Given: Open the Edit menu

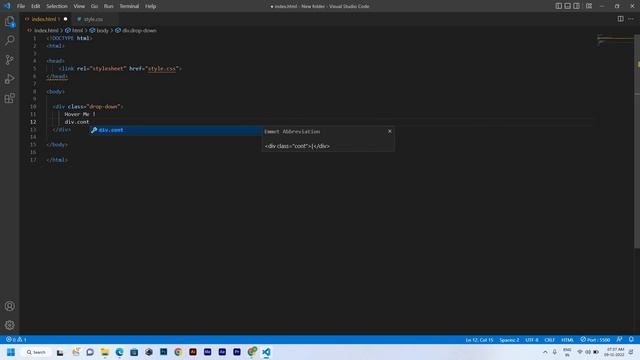Looking at the screenshot, I should (36, 6).
